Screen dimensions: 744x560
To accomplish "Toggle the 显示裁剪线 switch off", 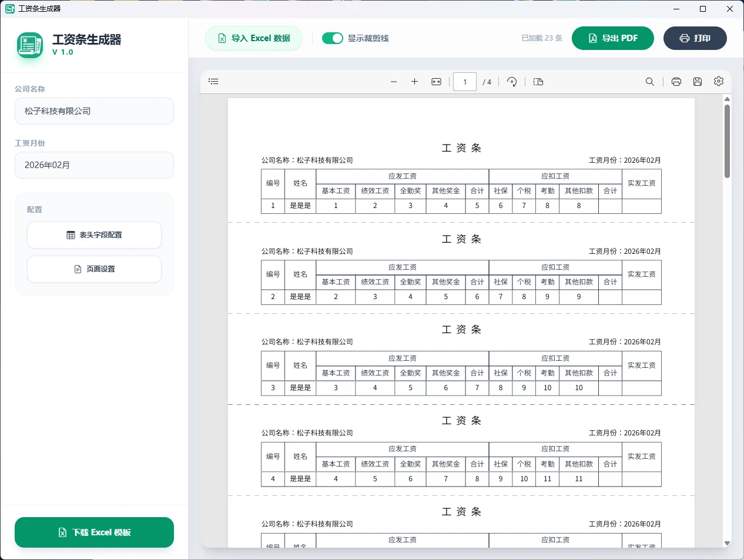I will coord(333,38).
